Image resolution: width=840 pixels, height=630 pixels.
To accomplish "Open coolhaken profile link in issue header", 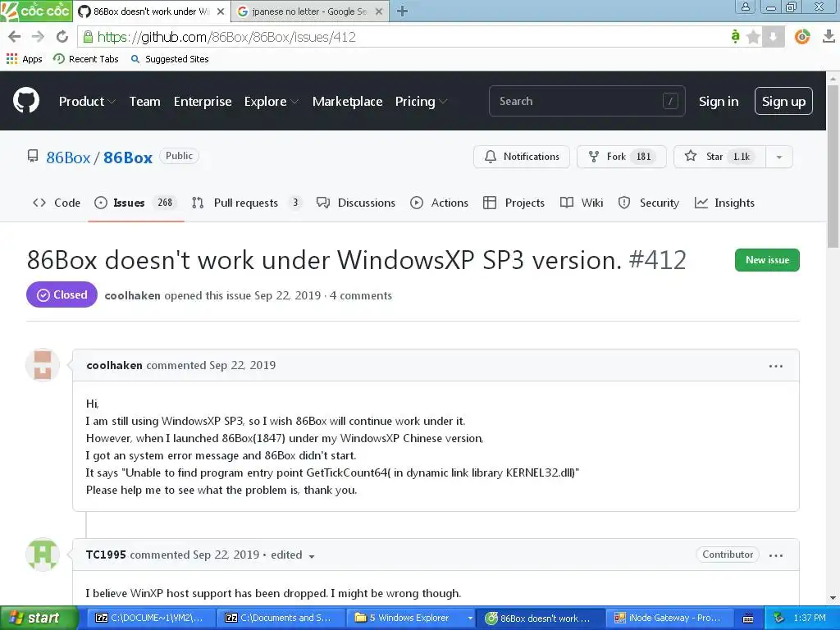I will [132, 295].
